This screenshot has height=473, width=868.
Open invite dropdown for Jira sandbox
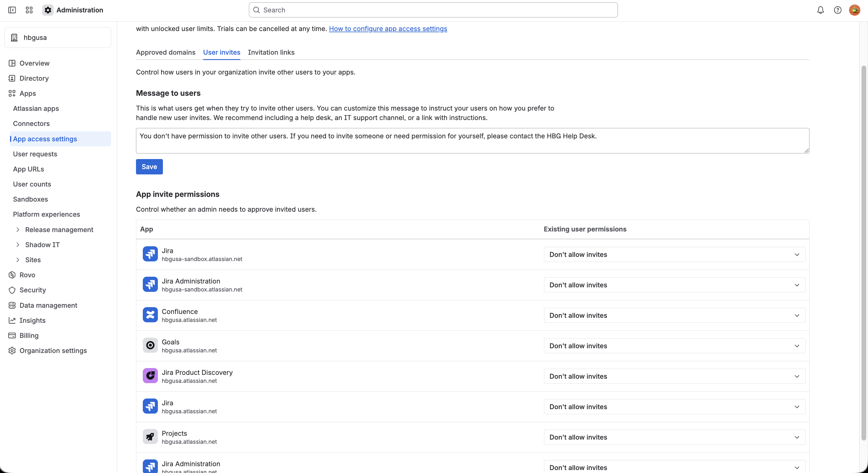click(675, 254)
